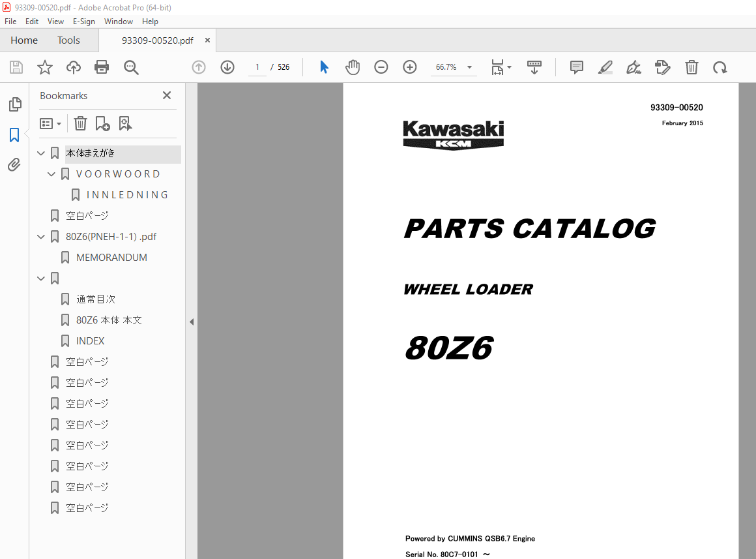The height and width of the screenshot is (559, 756).
Task: Zoom in with the plus icon
Action: pos(410,67)
